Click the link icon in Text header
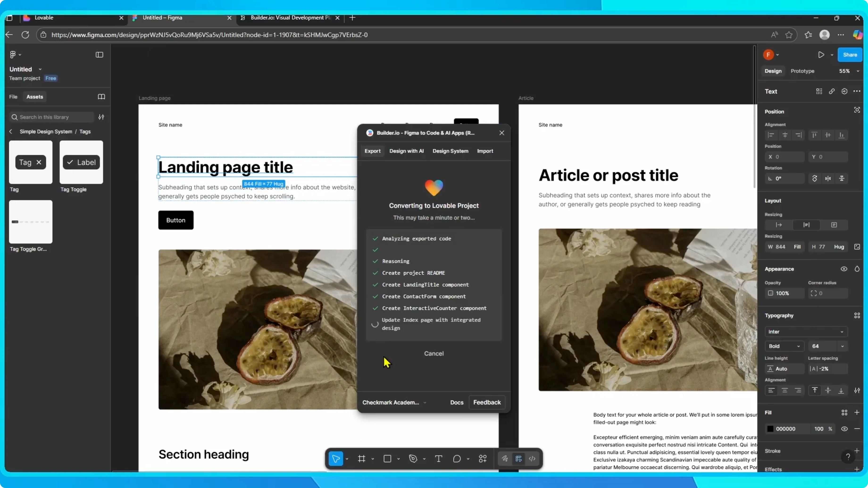The height and width of the screenshot is (488, 868). tap(832, 91)
